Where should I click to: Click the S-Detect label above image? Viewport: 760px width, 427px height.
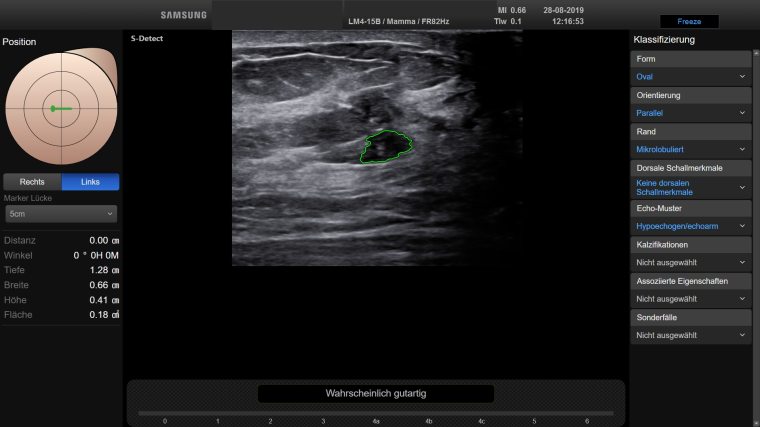147,38
